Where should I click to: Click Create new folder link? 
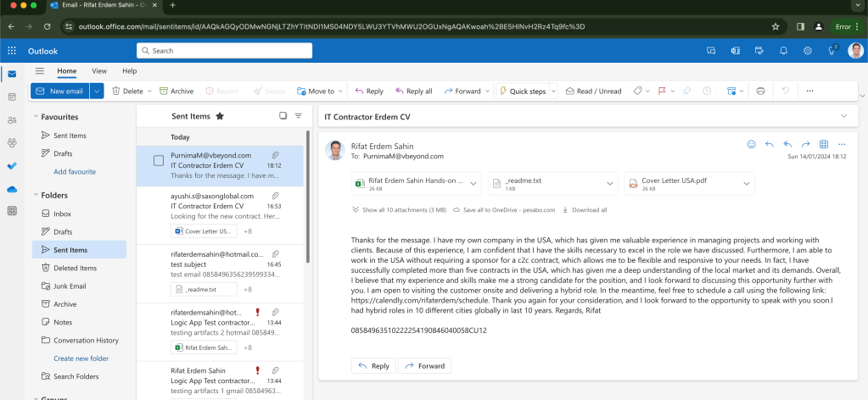coord(81,358)
